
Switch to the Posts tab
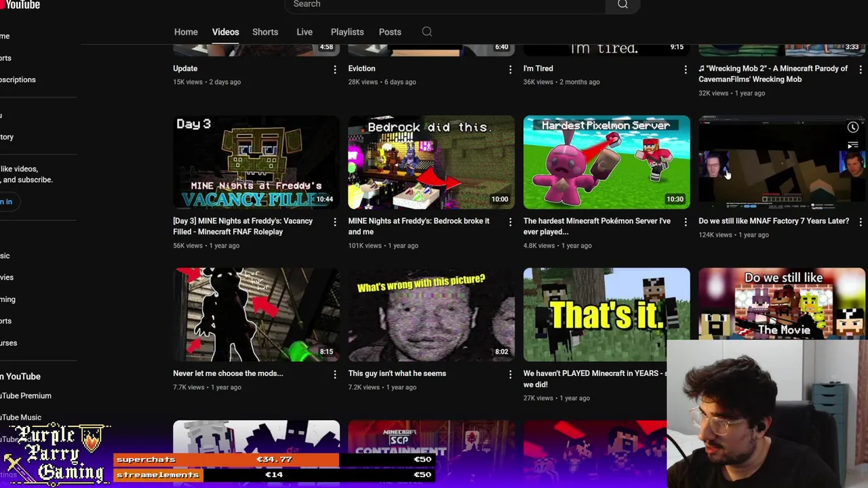point(390,32)
